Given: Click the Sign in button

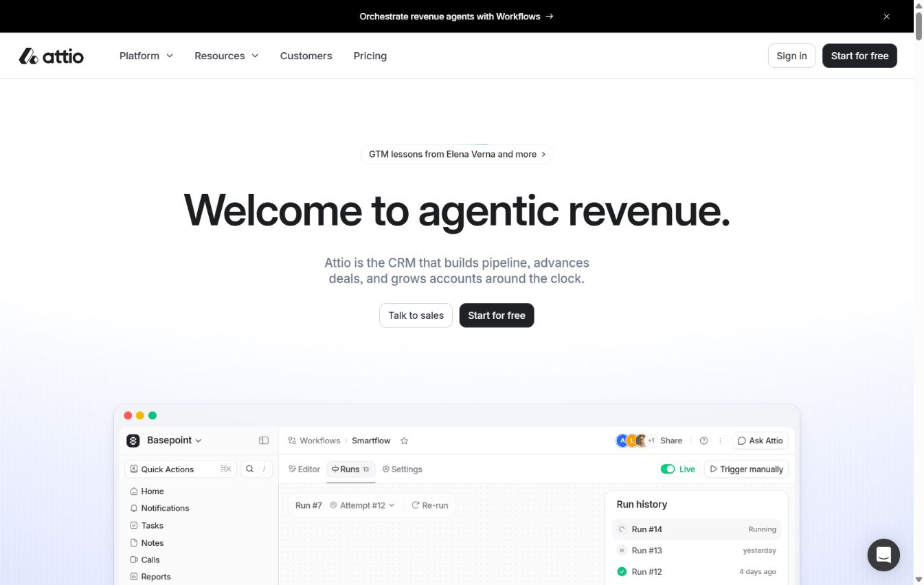Looking at the screenshot, I should click(791, 56).
